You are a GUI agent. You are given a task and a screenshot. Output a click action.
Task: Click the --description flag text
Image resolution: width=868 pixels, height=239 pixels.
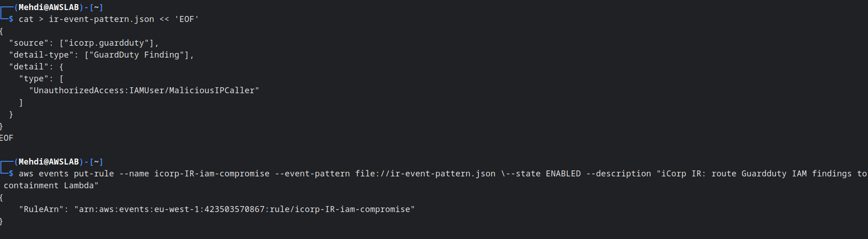click(619, 174)
